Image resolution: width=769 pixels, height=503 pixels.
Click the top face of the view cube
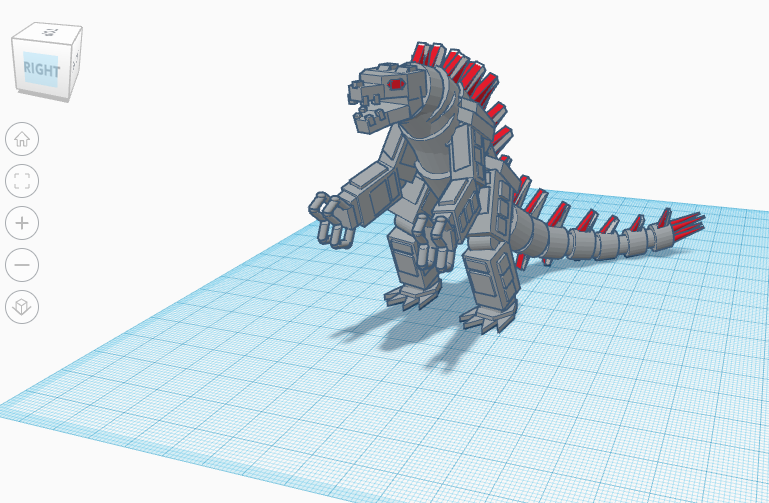click(x=48, y=32)
